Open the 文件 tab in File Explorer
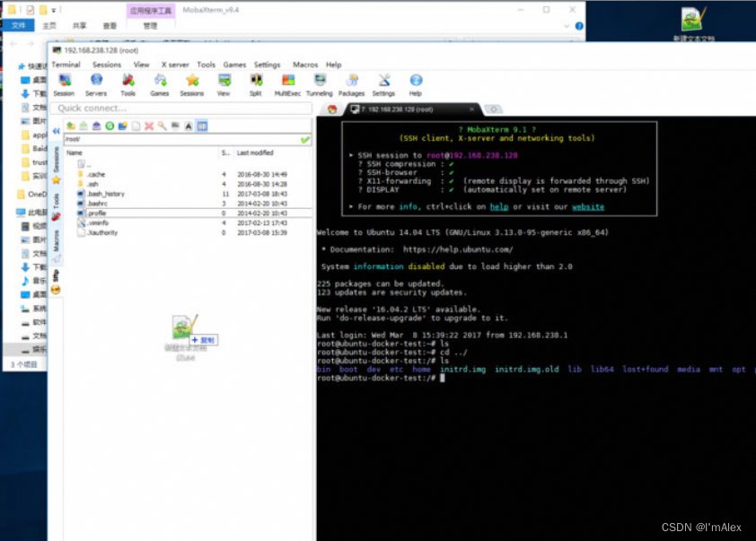The image size is (756, 541). (x=18, y=25)
